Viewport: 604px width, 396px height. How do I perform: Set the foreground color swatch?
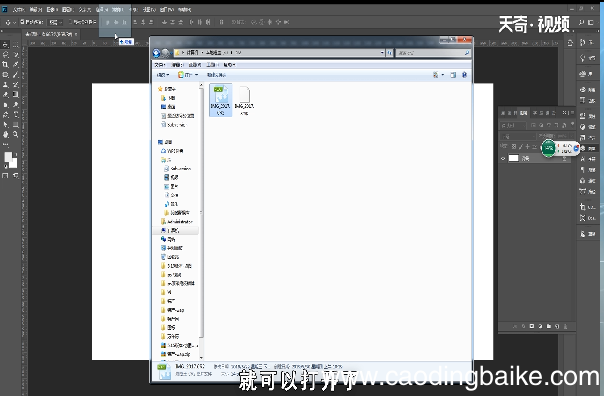pos(8,156)
